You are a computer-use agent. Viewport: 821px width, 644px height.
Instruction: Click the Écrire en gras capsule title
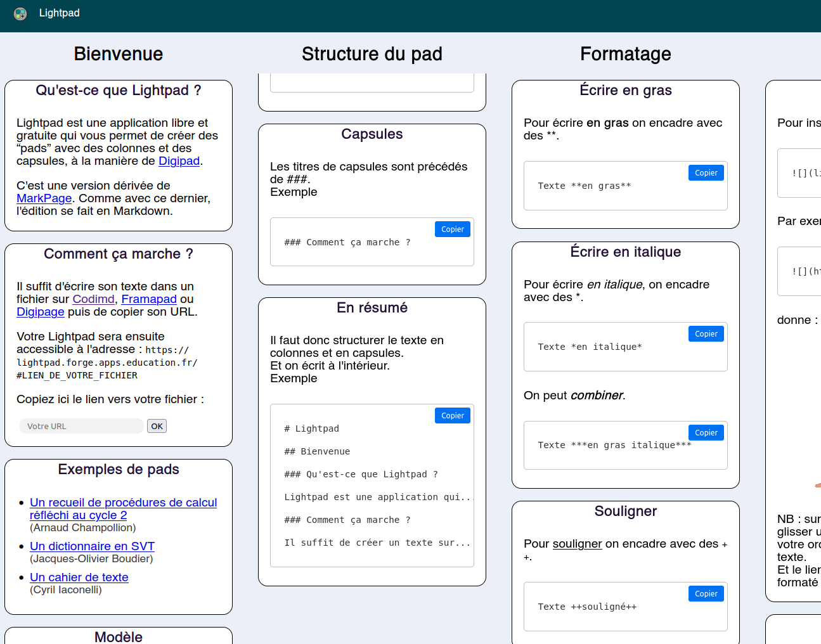pos(626,90)
